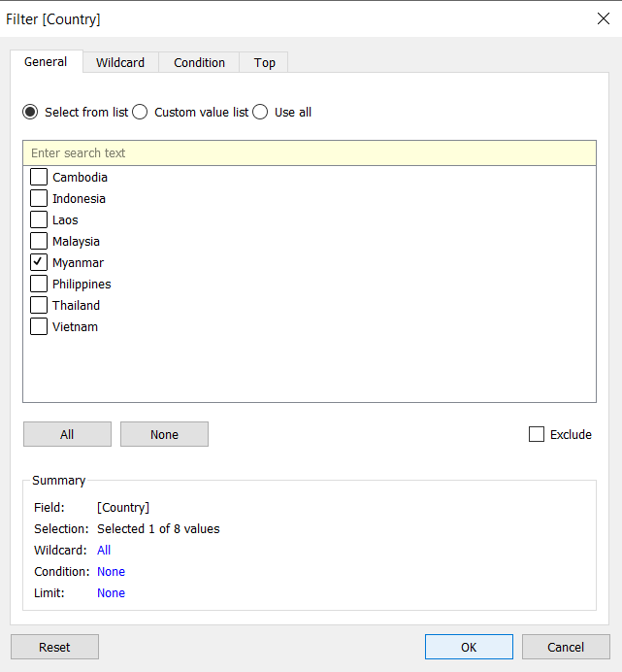Click the None button to clear selections

tap(164, 434)
